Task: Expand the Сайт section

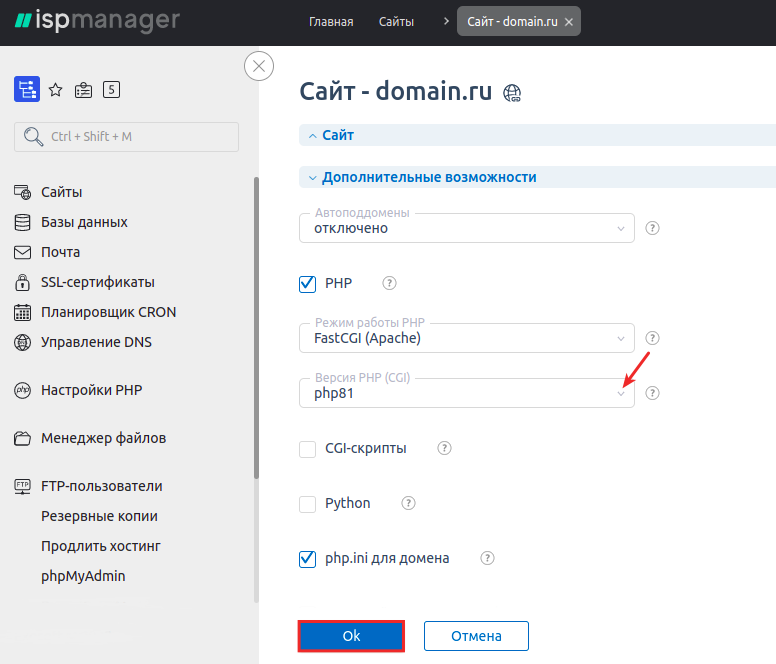Action: (537, 135)
